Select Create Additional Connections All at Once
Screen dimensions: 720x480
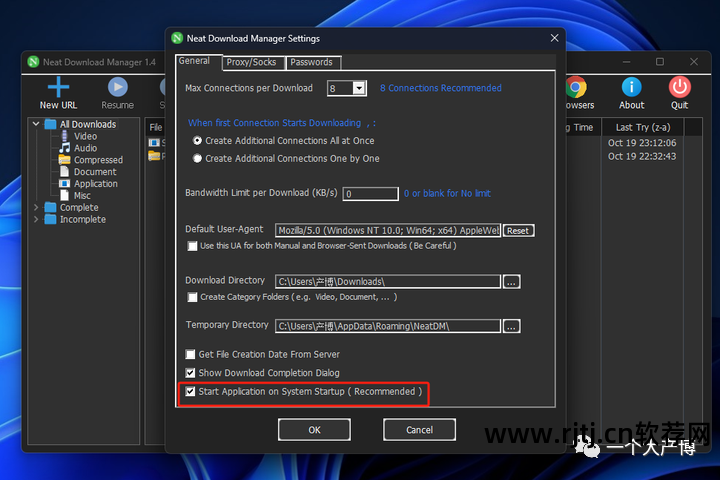point(197,141)
